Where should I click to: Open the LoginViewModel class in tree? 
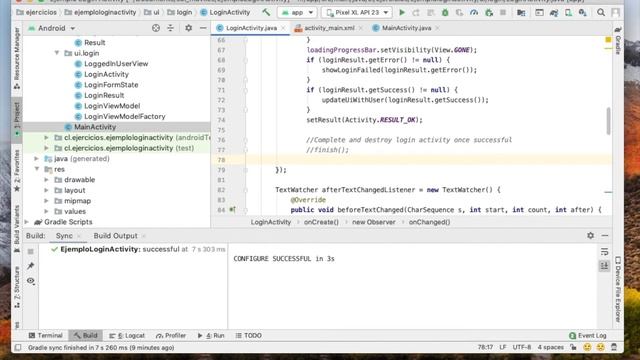[112, 106]
